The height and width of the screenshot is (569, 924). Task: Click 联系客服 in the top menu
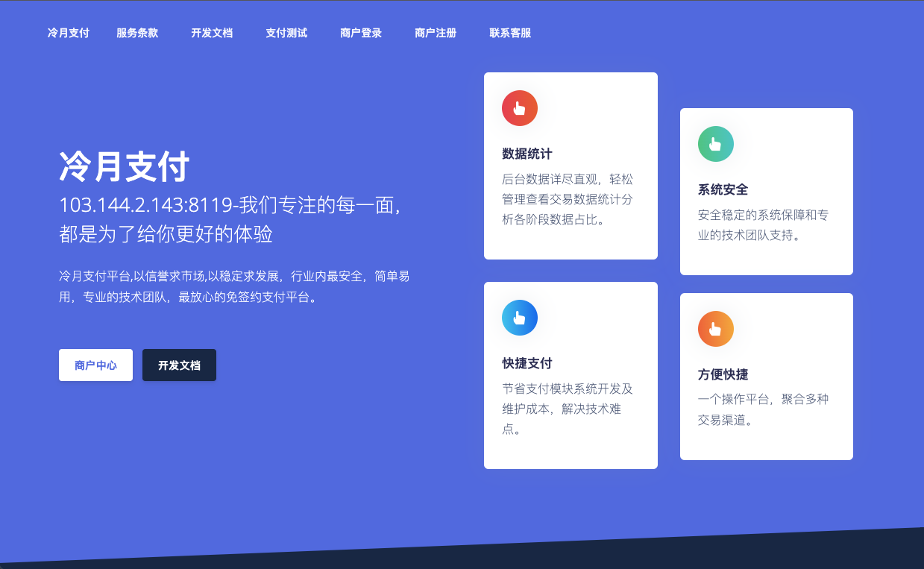pyautogui.click(x=510, y=33)
